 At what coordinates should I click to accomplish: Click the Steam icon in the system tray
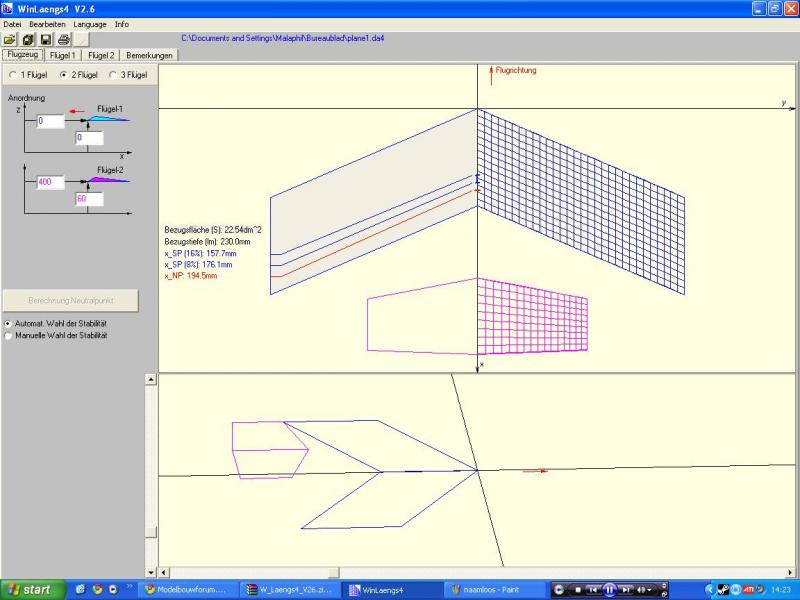722,590
